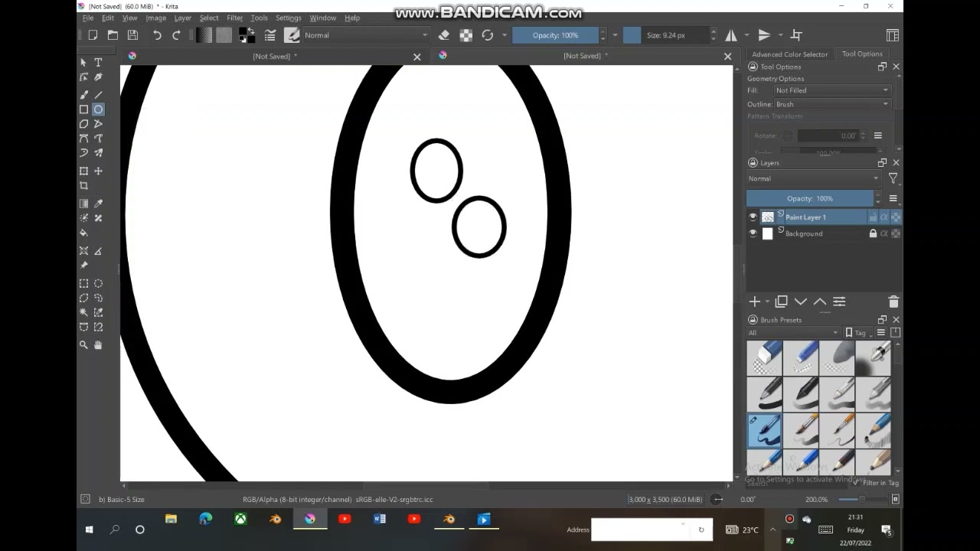Select the Line tool

98,95
